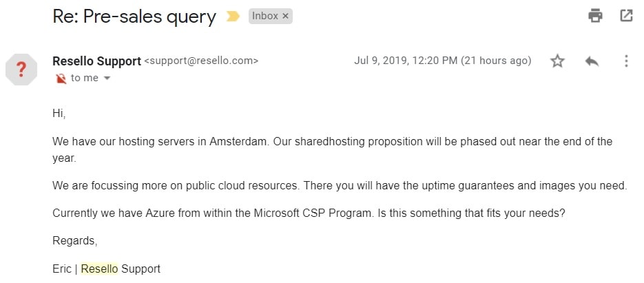
Task: Print this email conversation
Action: tap(595, 16)
